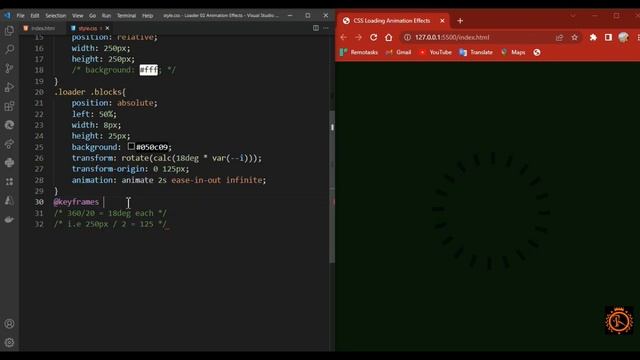Open the Translate bookmark
This screenshot has height=360, width=640.
pos(476,52)
